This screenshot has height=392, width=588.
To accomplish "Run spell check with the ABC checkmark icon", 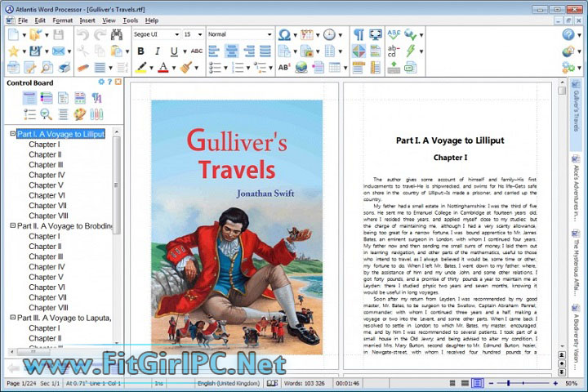I will tap(394, 34).
